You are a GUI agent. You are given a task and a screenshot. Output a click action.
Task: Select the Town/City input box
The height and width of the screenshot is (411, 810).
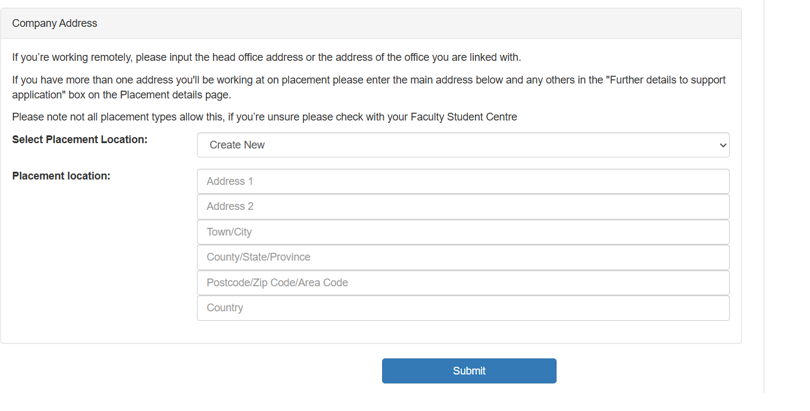(x=462, y=232)
